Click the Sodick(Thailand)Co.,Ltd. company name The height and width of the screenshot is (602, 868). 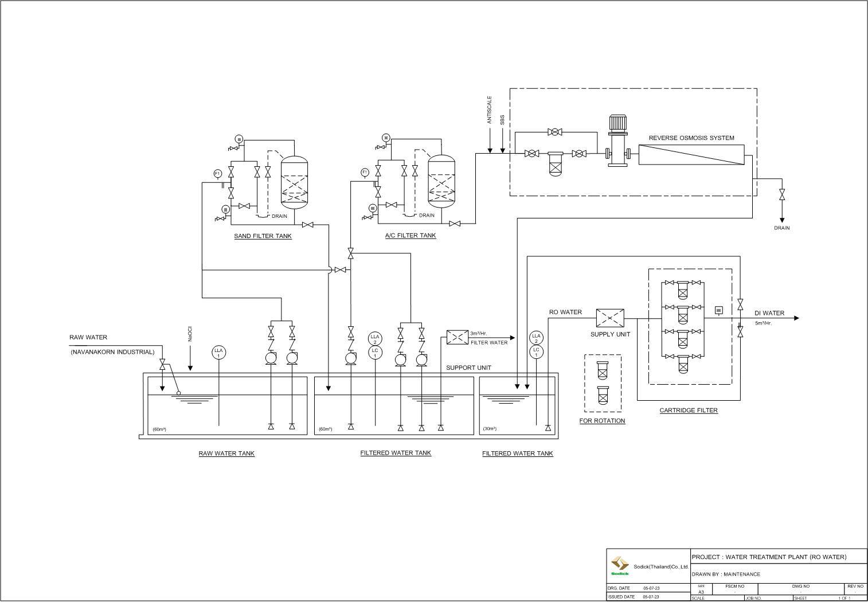(660, 566)
